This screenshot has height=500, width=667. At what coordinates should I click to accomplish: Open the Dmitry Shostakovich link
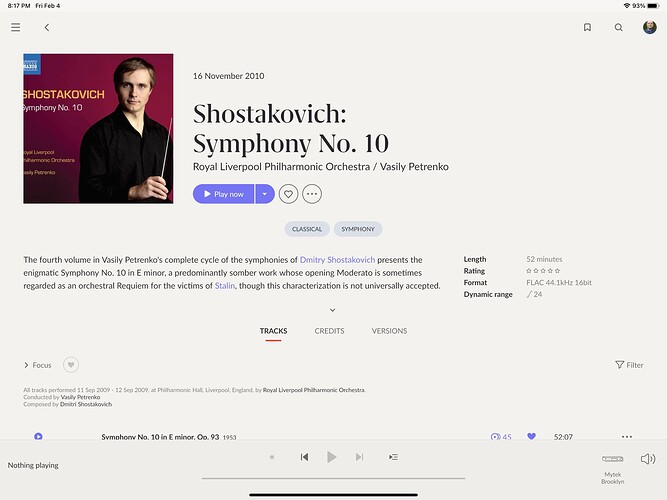337,260
